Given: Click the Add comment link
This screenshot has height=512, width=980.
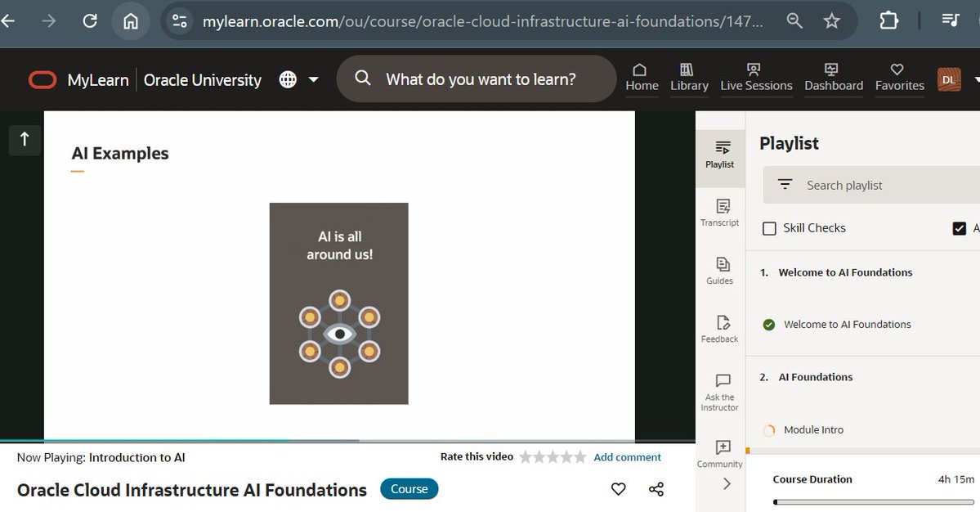Looking at the screenshot, I should tap(627, 457).
